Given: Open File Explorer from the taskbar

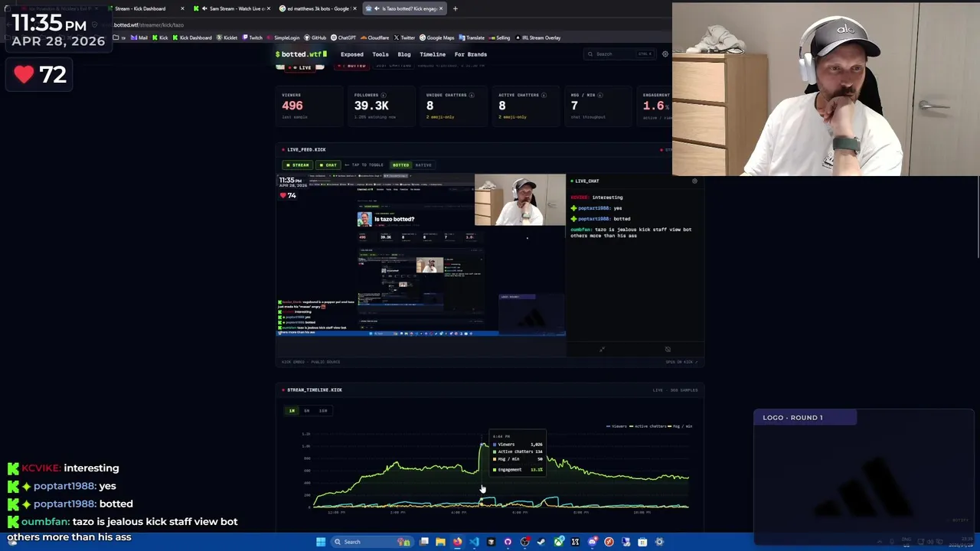Looking at the screenshot, I should (x=440, y=542).
